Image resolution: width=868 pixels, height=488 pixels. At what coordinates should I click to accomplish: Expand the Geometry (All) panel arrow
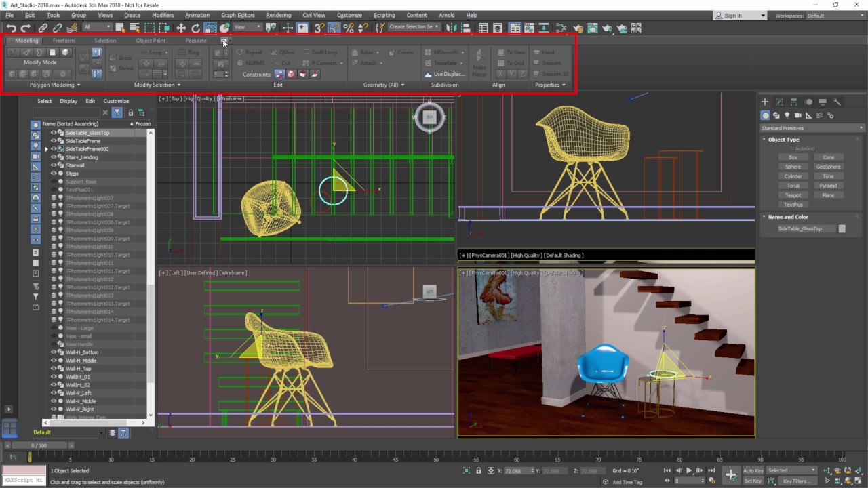click(x=403, y=85)
